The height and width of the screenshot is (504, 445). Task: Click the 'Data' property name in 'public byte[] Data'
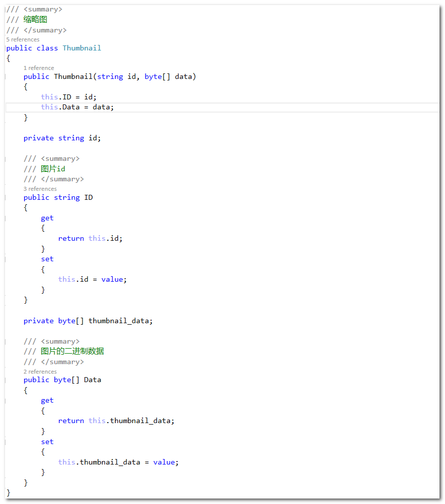92,380
